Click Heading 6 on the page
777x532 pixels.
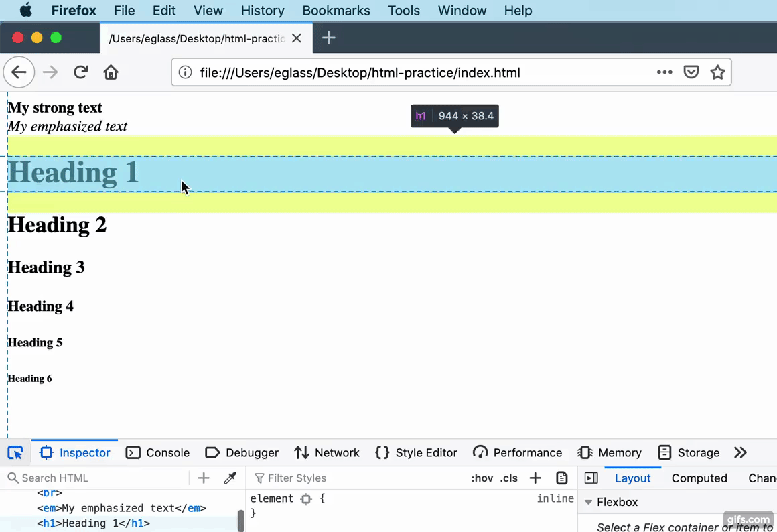tap(29, 379)
